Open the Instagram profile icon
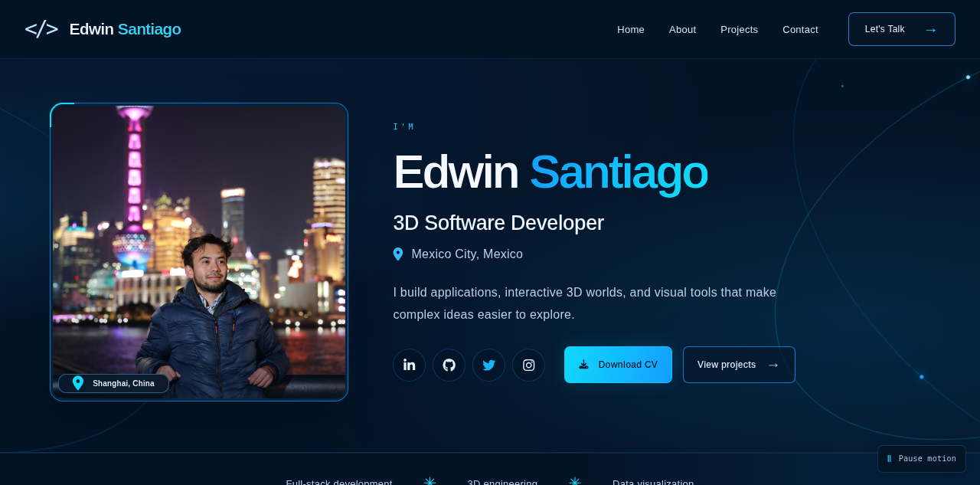The image size is (980, 485). (x=528, y=365)
